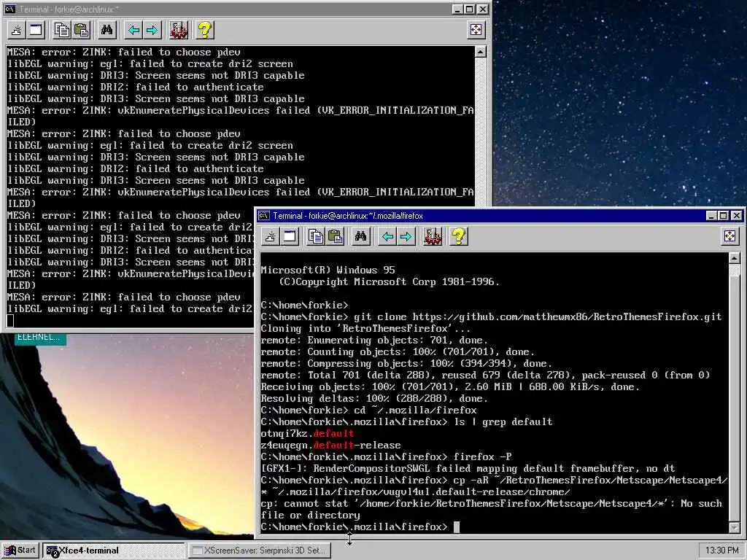Paste icon in .mozilla/firefox terminal toolbar
This screenshot has width=747, height=560.
point(336,237)
